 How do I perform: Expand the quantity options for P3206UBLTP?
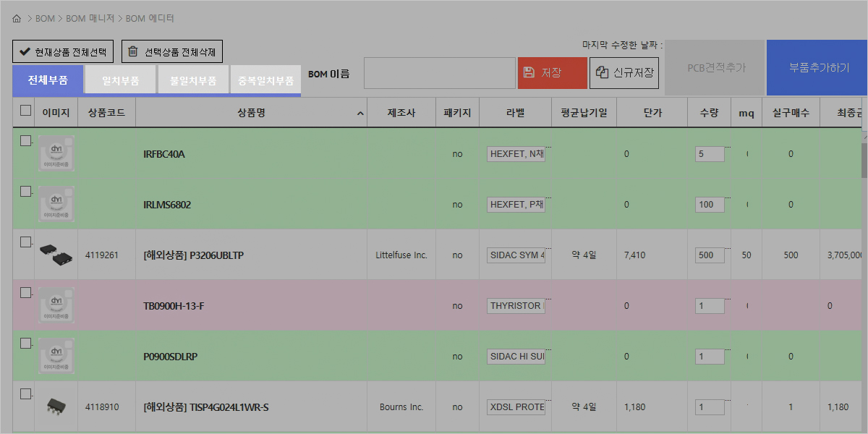(x=727, y=248)
